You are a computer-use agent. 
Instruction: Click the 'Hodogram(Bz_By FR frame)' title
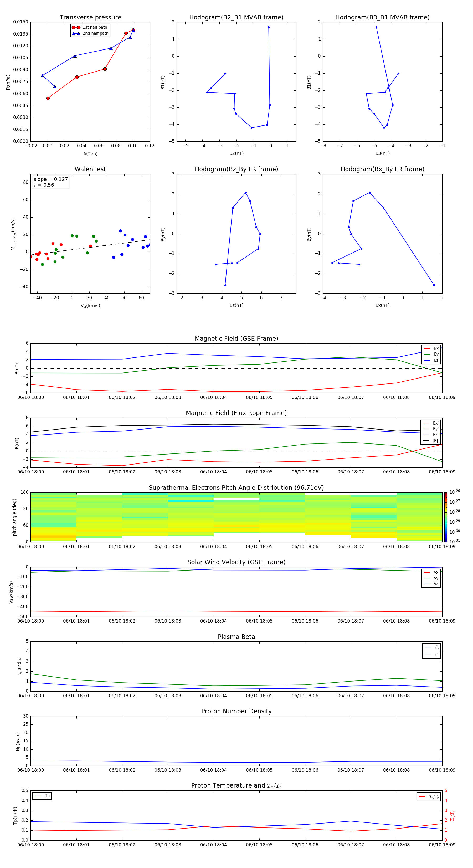(236, 169)
